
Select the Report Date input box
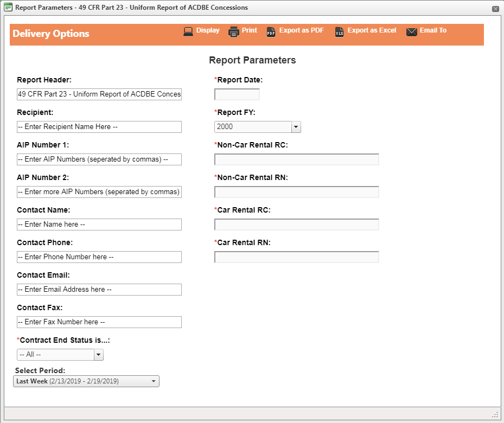(237, 94)
